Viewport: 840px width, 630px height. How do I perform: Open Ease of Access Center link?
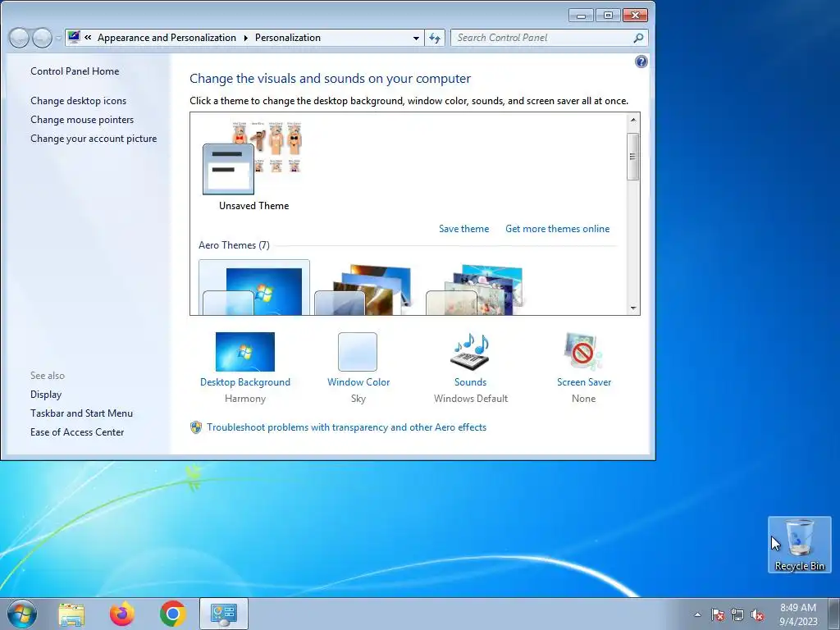(x=77, y=431)
